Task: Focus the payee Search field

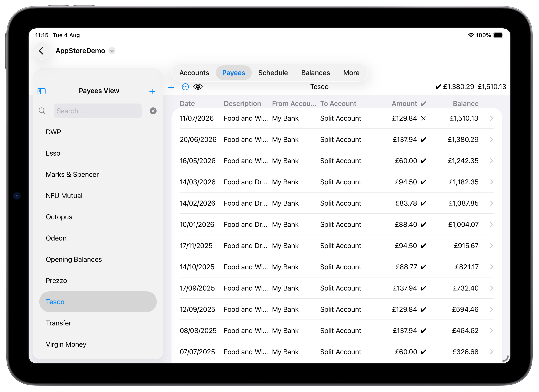Action: click(97, 111)
